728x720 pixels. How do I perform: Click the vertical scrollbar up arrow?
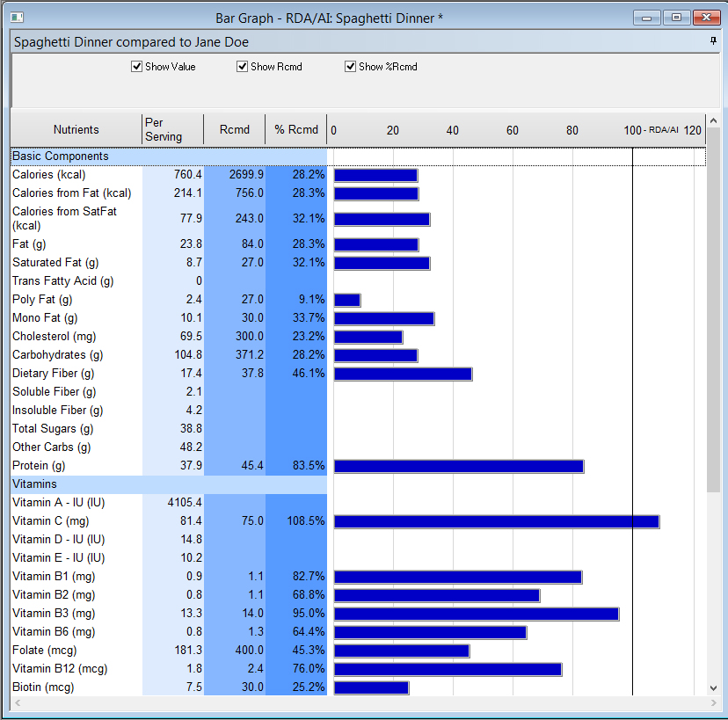tap(713, 121)
